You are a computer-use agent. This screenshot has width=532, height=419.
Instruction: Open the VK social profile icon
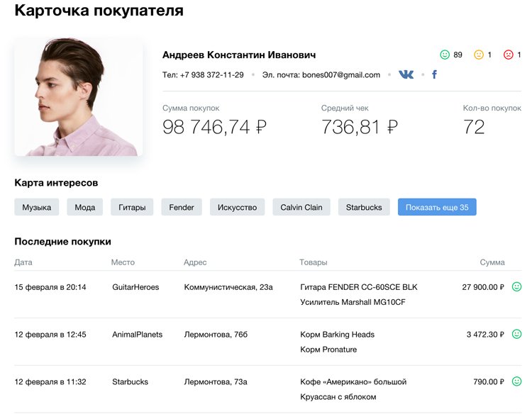[x=406, y=74]
